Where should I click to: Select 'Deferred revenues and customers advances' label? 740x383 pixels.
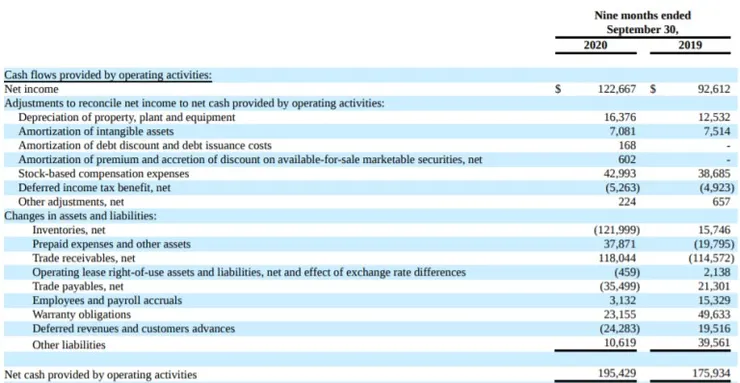[x=134, y=328]
